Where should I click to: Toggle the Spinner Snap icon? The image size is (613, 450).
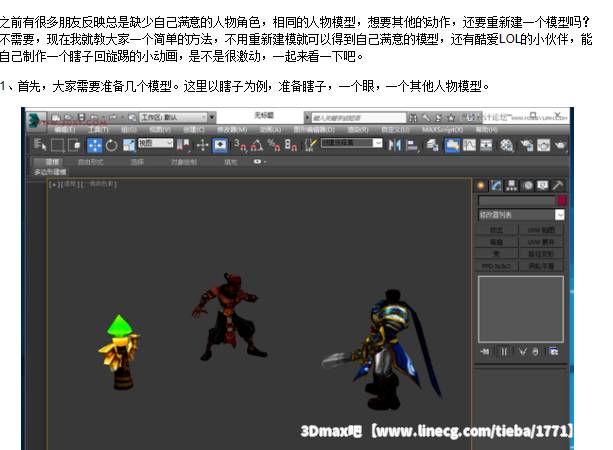290,145
